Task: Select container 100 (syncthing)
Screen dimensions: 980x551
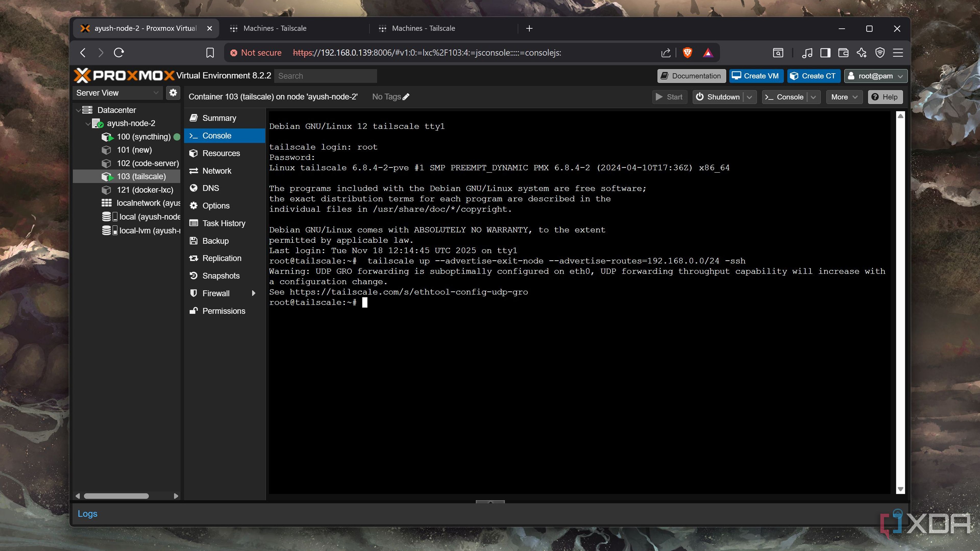Action: [x=127, y=137]
